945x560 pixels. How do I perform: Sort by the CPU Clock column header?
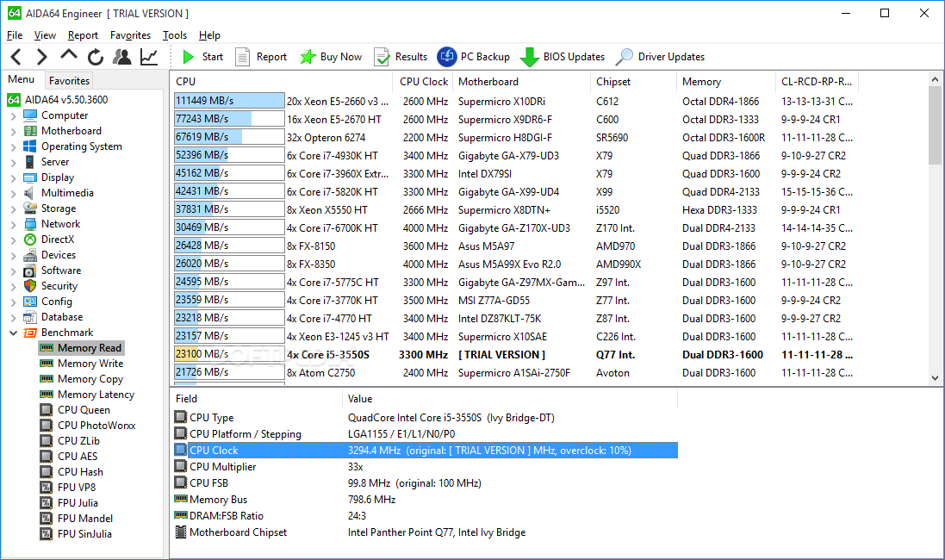[424, 82]
